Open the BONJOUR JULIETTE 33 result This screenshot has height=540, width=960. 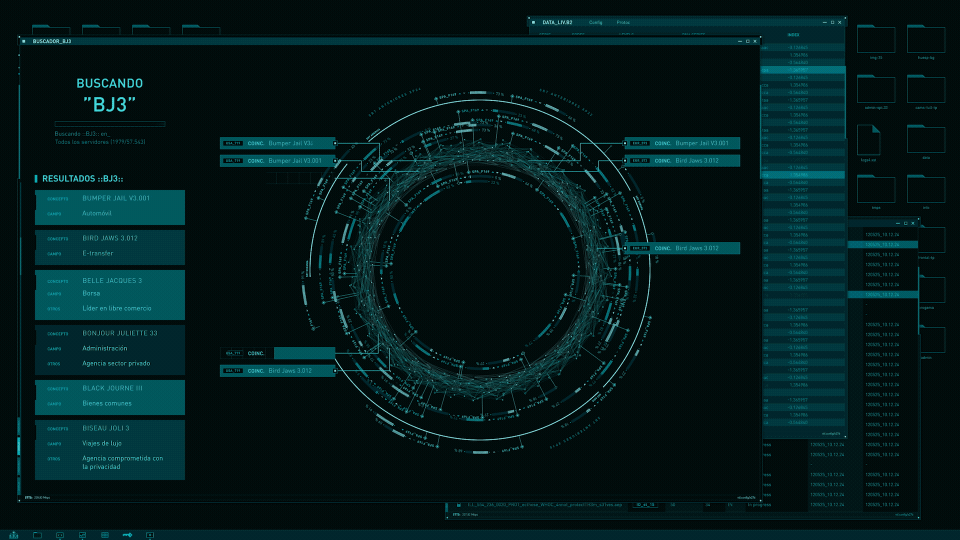tap(110, 349)
